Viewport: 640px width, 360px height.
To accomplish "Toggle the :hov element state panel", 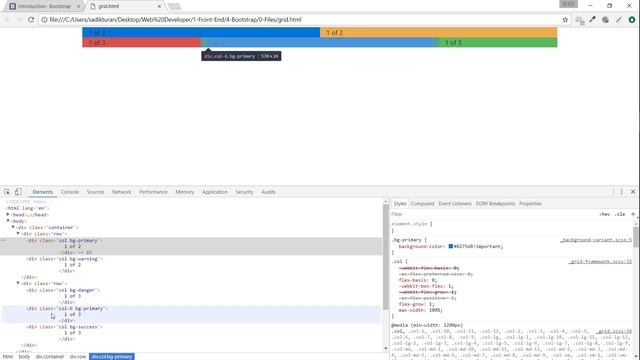I will click(604, 214).
